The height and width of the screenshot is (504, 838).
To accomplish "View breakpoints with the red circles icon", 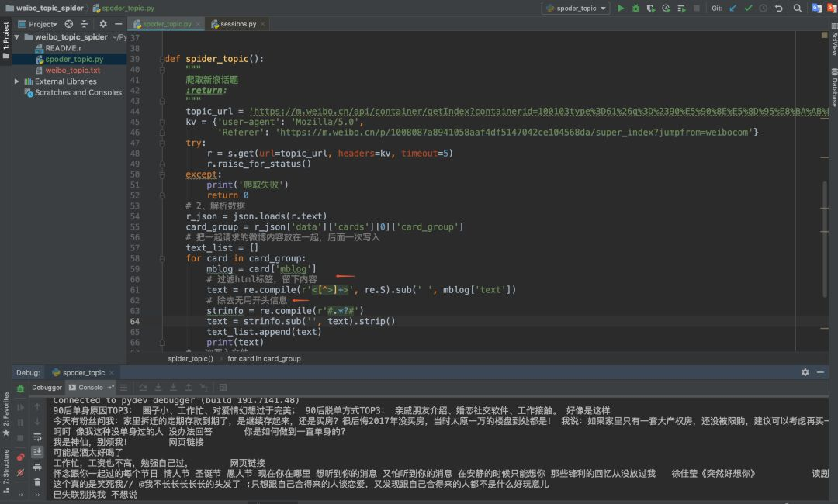I will pos(20,457).
